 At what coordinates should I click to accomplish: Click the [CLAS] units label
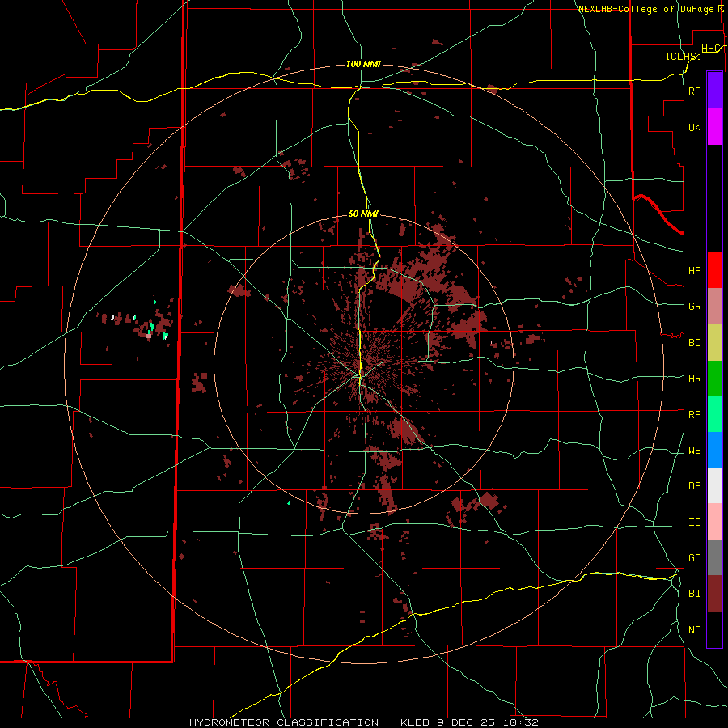coord(684,56)
